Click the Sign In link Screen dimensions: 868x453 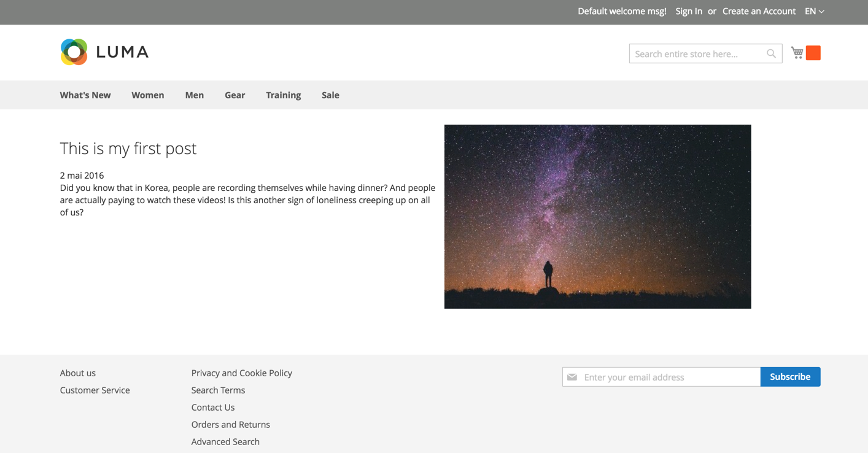click(x=689, y=11)
